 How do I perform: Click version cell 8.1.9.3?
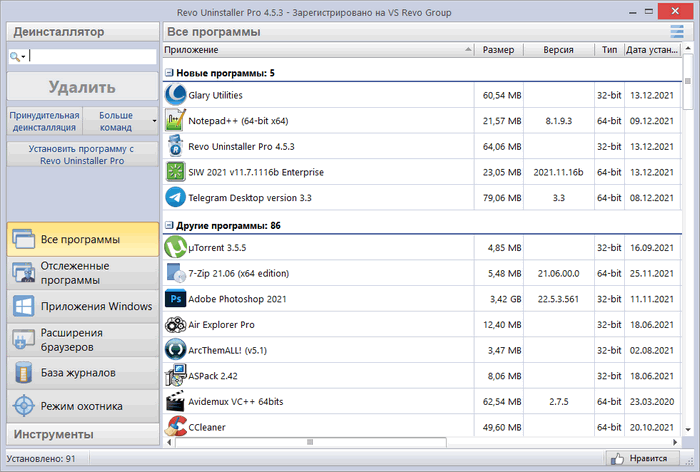(558, 121)
